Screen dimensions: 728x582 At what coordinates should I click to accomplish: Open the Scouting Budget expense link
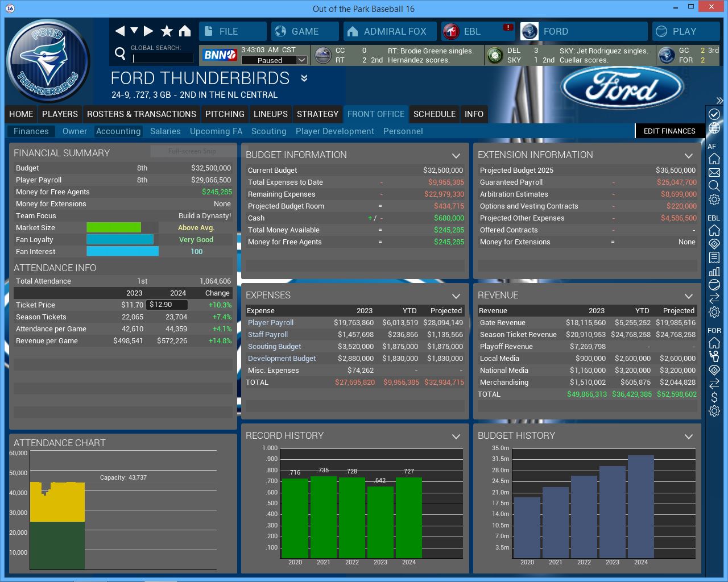[x=274, y=347]
